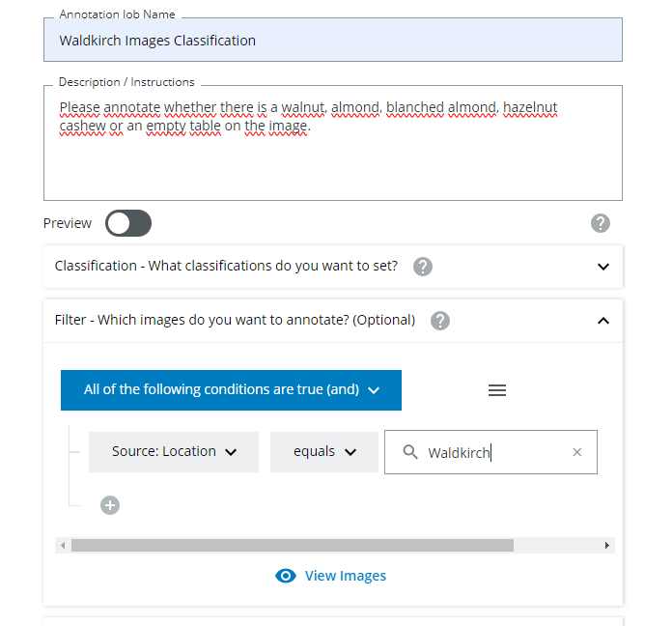Click the eye icon for View Images
This screenshot has height=626, width=672.
pos(285,576)
